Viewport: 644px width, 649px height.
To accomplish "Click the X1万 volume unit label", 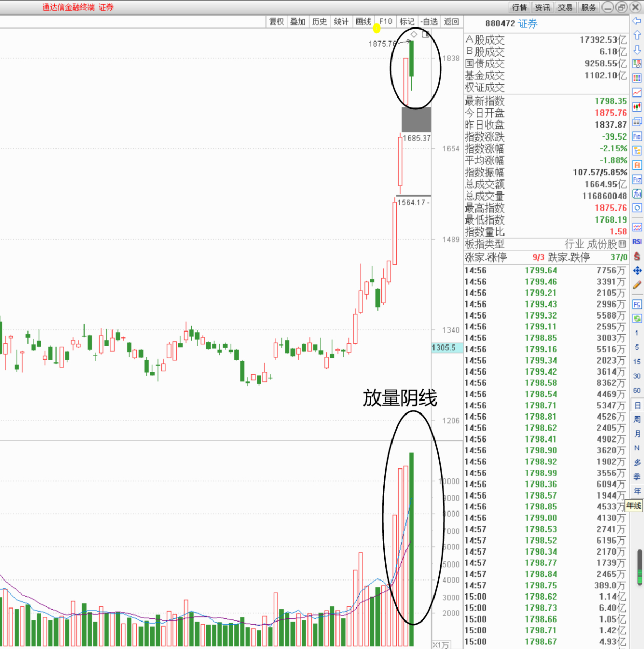I will coord(441,645).
